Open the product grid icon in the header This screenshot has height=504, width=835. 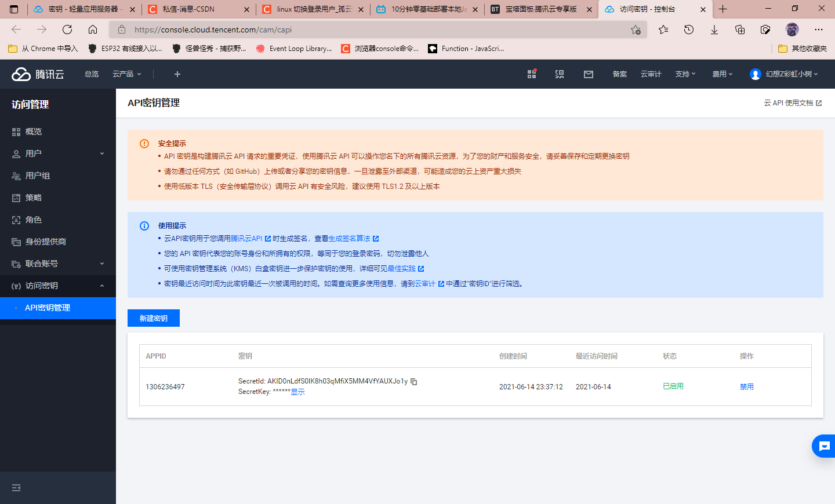point(532,74)
